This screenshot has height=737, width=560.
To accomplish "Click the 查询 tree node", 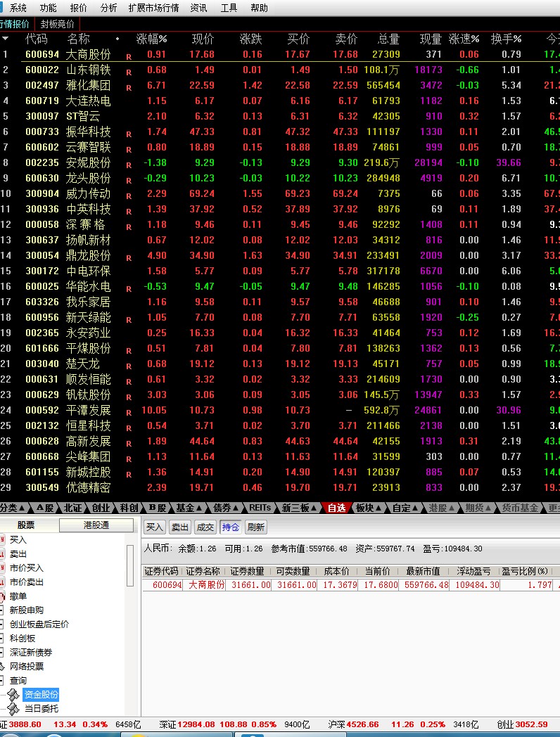I will (18, 681).
